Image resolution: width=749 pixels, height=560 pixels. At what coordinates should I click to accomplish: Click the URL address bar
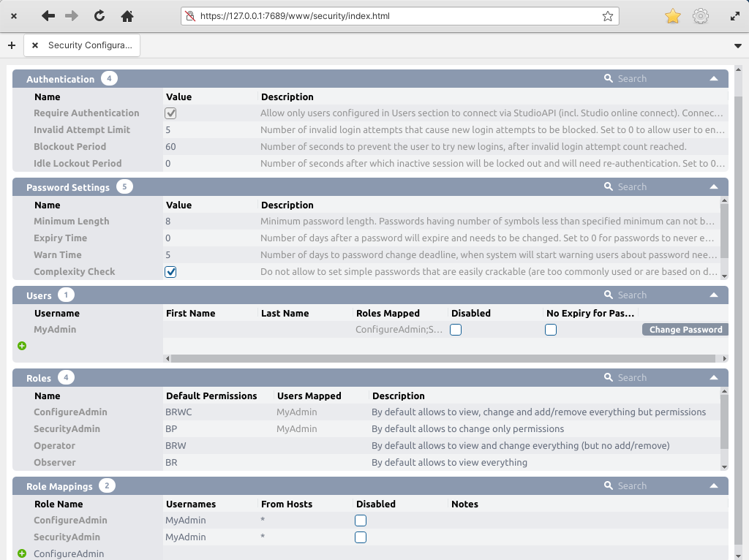click(x=395, y=16)
